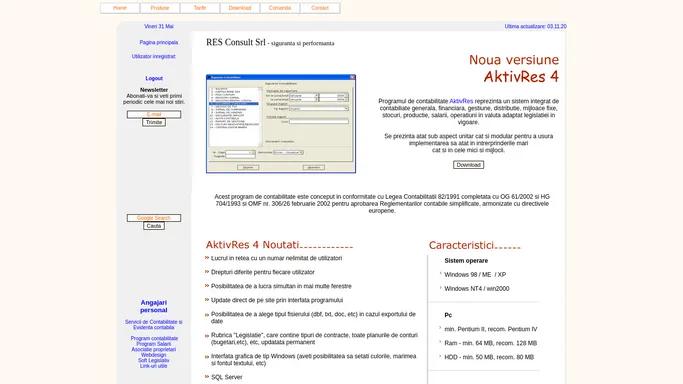Viewport: 683px width, 384px height.
Task: Click the Logout link
Action: click(x=154, y=78)
